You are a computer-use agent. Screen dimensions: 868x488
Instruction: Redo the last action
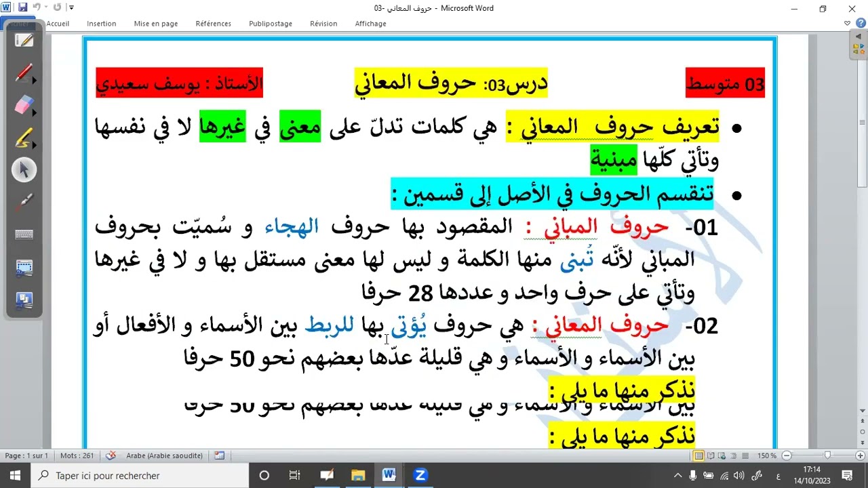tap(58, 8)
